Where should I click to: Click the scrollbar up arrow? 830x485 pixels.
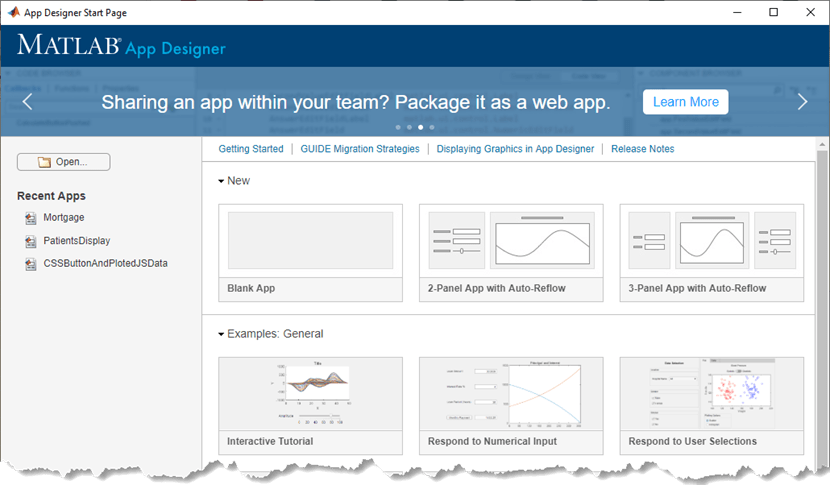point(822,144)
